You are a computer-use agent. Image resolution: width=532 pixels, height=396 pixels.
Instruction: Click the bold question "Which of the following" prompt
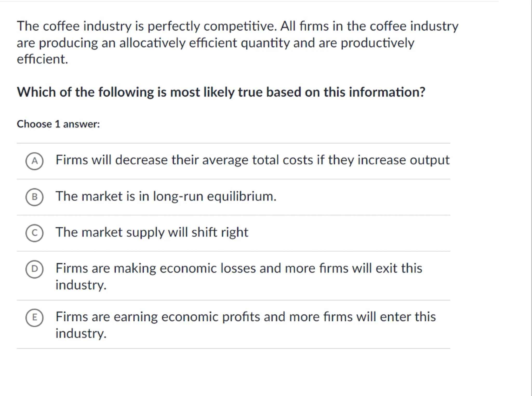(x=221, y=92)
